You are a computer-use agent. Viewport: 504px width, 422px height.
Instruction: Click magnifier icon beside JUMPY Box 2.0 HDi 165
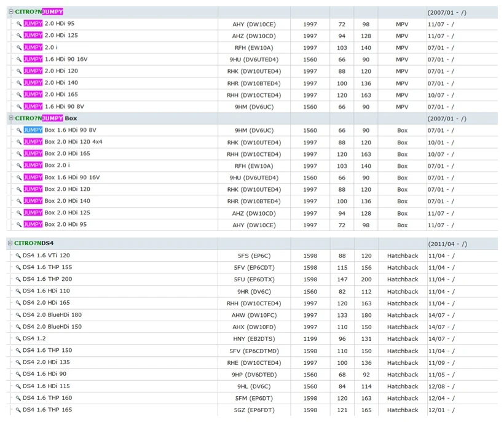click(x=19, y=154)
